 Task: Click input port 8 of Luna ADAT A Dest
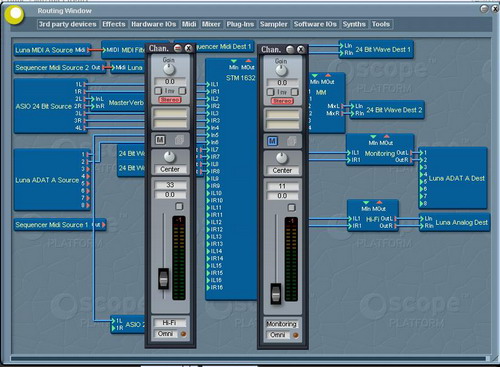(421, 203)
